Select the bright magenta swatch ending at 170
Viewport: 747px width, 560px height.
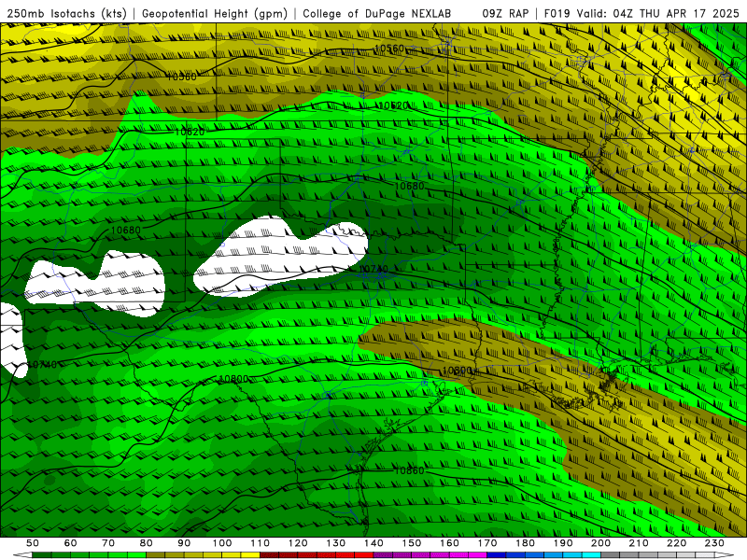478,554
